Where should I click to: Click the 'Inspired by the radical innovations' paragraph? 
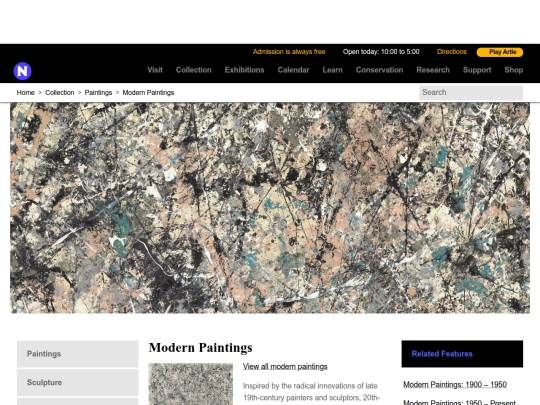311,392
